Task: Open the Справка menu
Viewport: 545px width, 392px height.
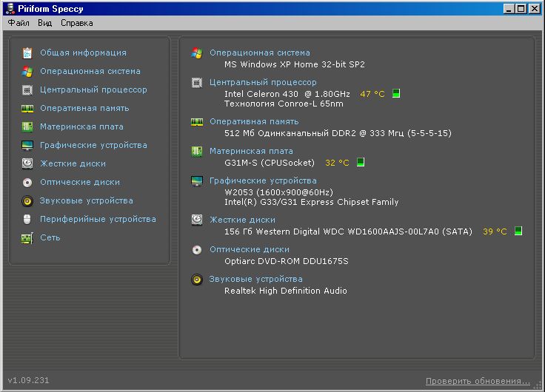Action: click(77, 23)
